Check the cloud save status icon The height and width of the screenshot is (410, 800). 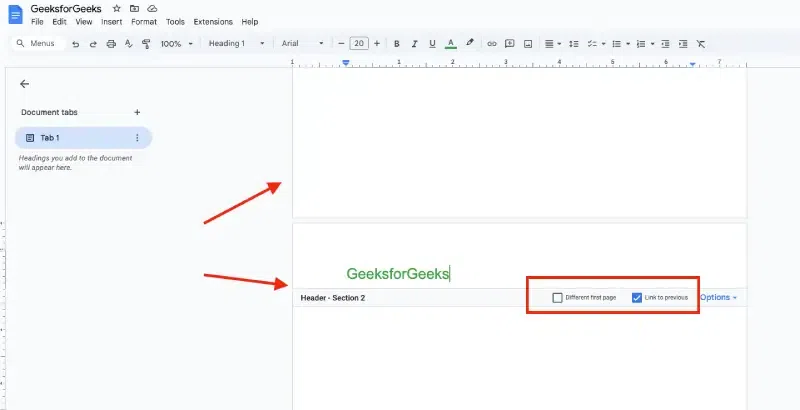coord(152,9)
